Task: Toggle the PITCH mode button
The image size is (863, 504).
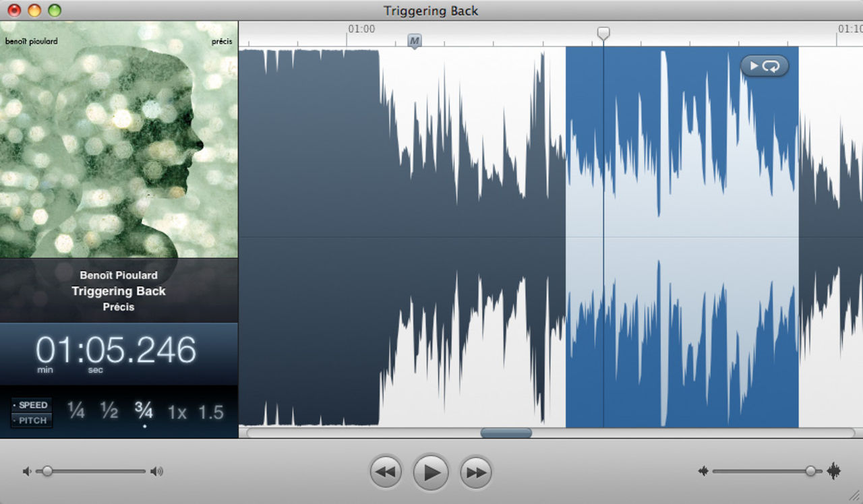Action: (32, 420)
